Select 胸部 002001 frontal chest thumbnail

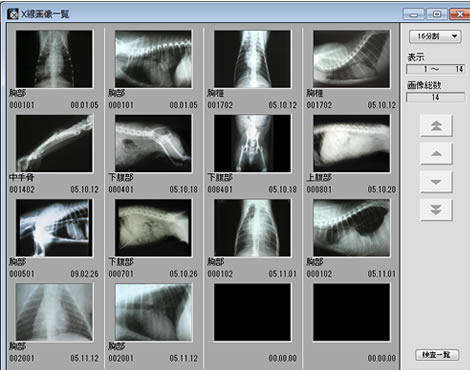54,312
